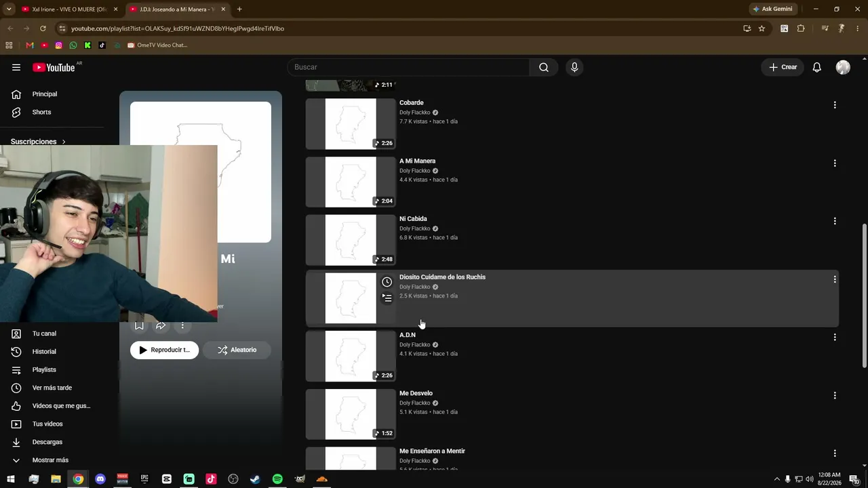Go to the YouTube home logo

pyautogui.click(x=54, y=67)
